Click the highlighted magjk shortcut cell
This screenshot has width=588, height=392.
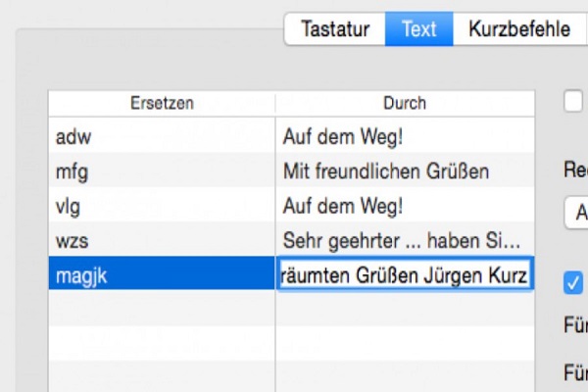(x=162, y=275)
